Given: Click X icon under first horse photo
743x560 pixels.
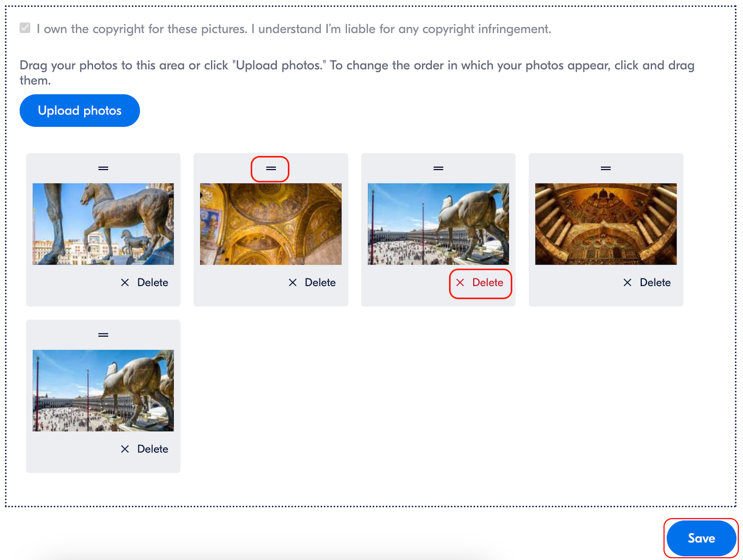Looking at the screenshot, I should pyautogui.click(x=125, y=282).
